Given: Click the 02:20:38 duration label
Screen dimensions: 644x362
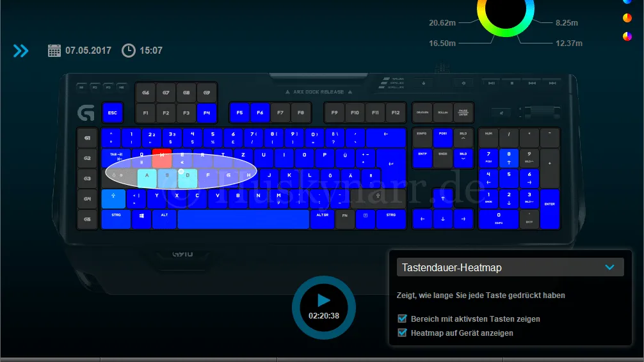Looking at the screenshot, I should coord(324,316).
